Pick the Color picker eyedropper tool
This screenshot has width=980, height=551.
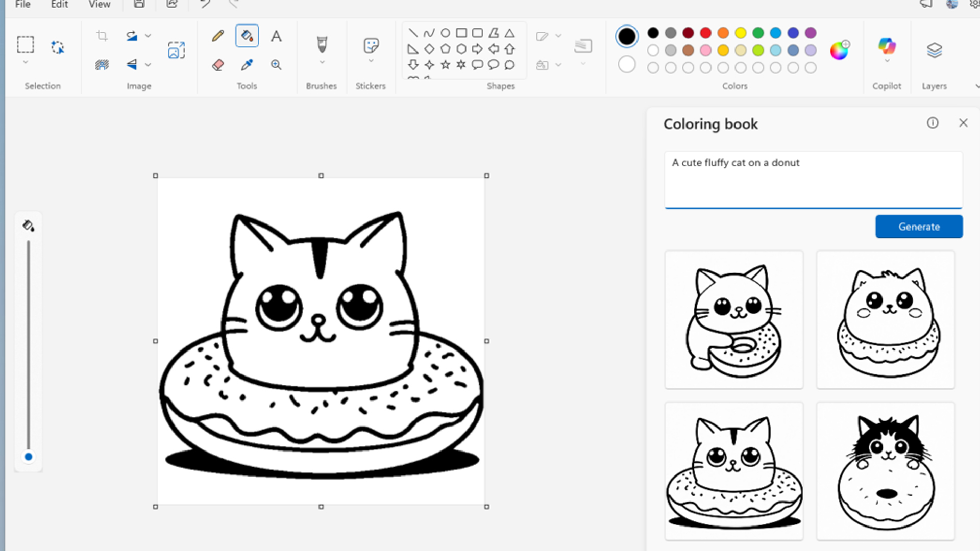click(247, 65)
